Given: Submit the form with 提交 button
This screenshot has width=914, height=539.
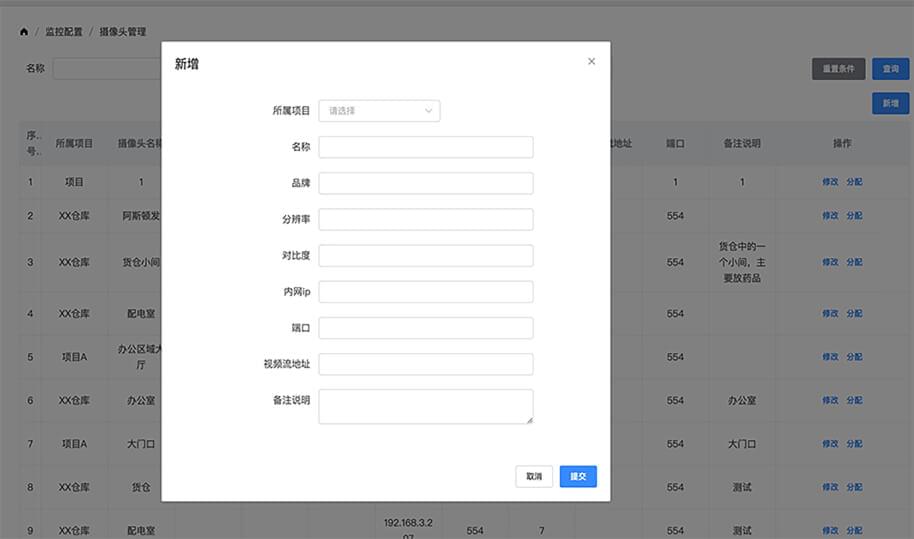Looking at the screenshot, I should (578, 477).
